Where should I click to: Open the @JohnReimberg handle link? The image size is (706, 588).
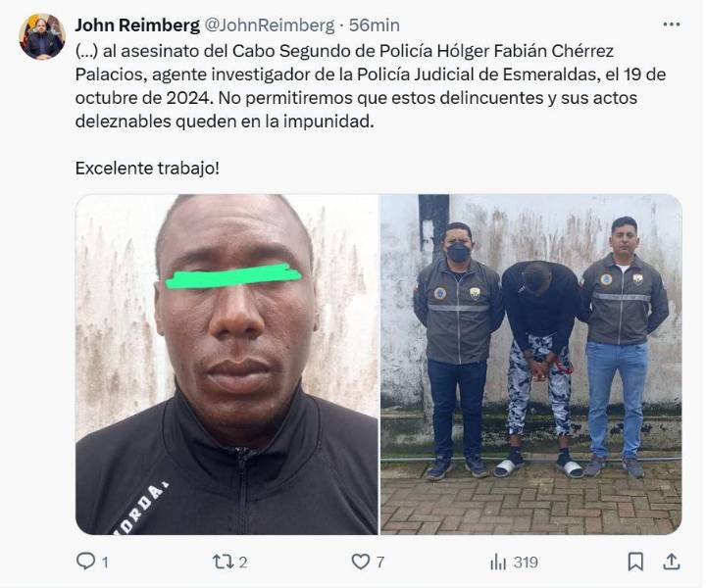click(x=270, y=25)
